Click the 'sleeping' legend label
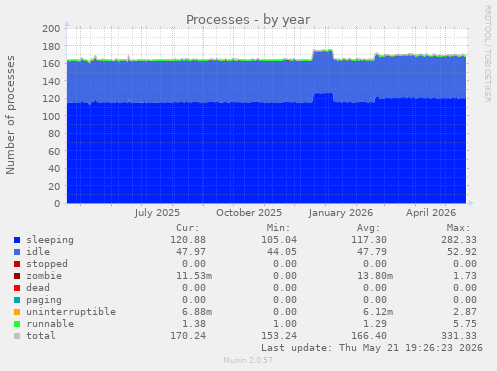This screenshot has width=497, height=371. [50, 240]
